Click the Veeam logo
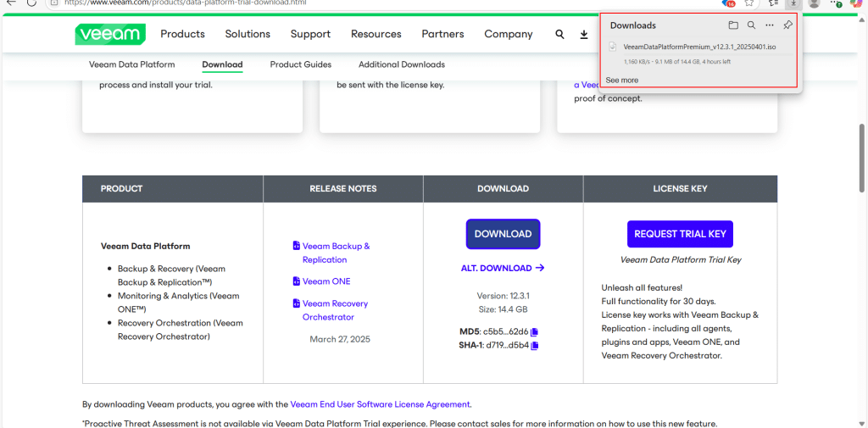Viewport: 868px width, 428px height. [111, 35]
